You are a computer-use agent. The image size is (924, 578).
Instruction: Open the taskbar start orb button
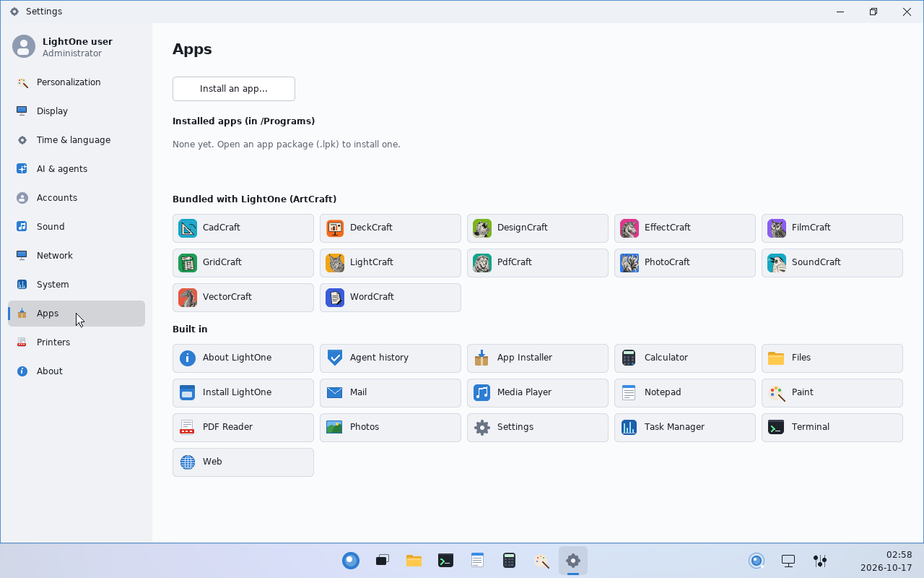pyautogui.click(x=351, y=561)
